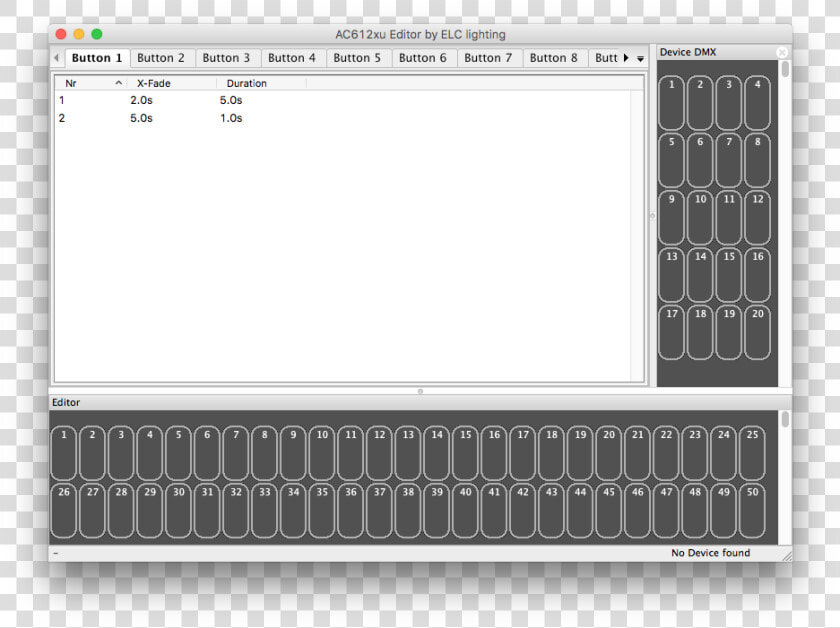This screenshot has width=840, height=628.
Task: Click Editor channel 10 fader
Action: tap(322, 453)
